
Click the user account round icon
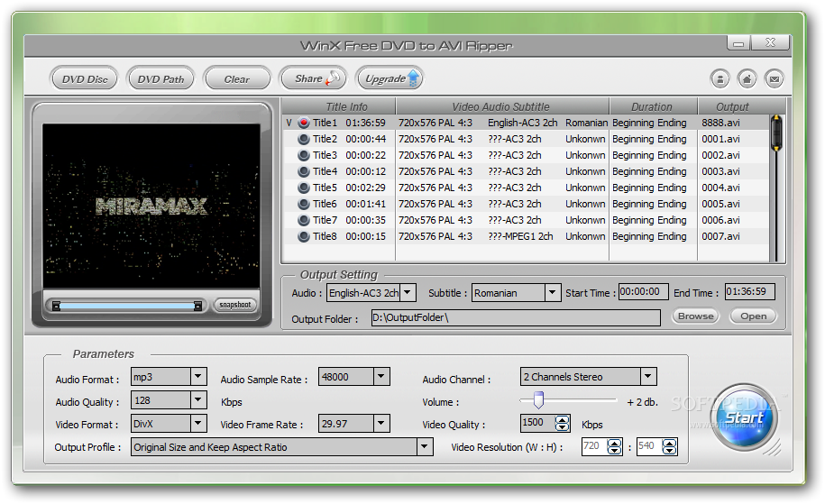(720, 79)
